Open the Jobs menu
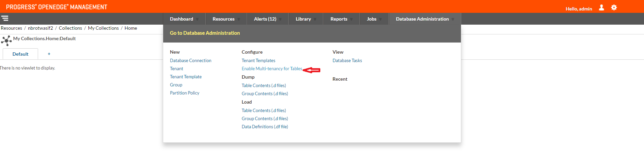Viewport: 644px width, 161px height. pyautogui.click(x=372, y=19)
